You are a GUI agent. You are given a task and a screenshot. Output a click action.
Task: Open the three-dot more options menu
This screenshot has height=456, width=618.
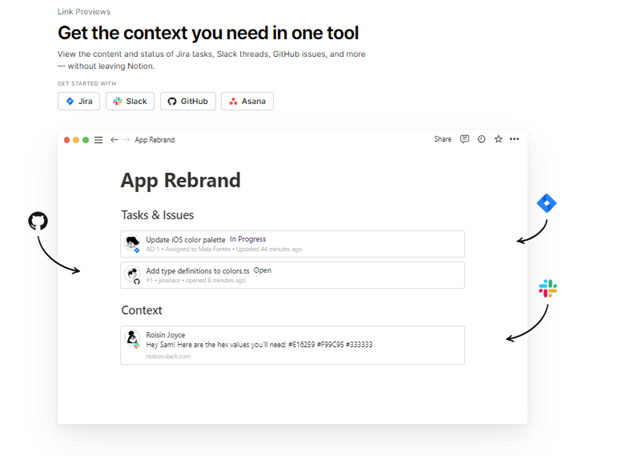pyautogui.click(x=514, y=140)
